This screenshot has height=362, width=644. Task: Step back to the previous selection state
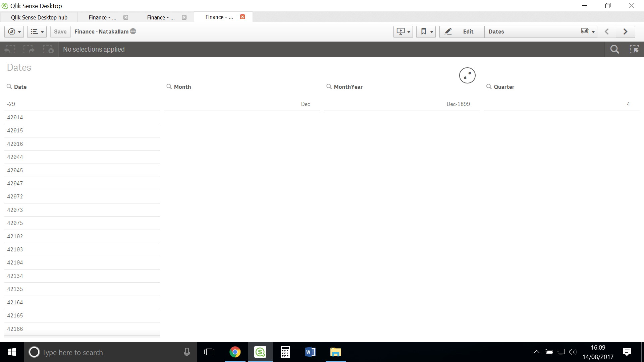coord(10,49)
